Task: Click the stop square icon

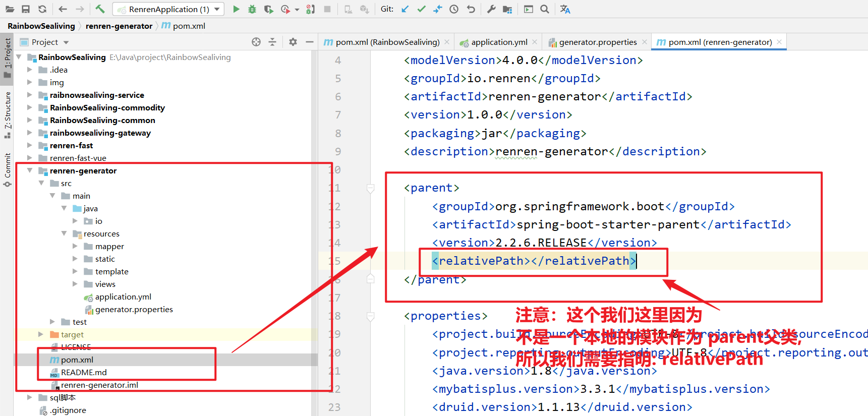Action: point(327,9)
